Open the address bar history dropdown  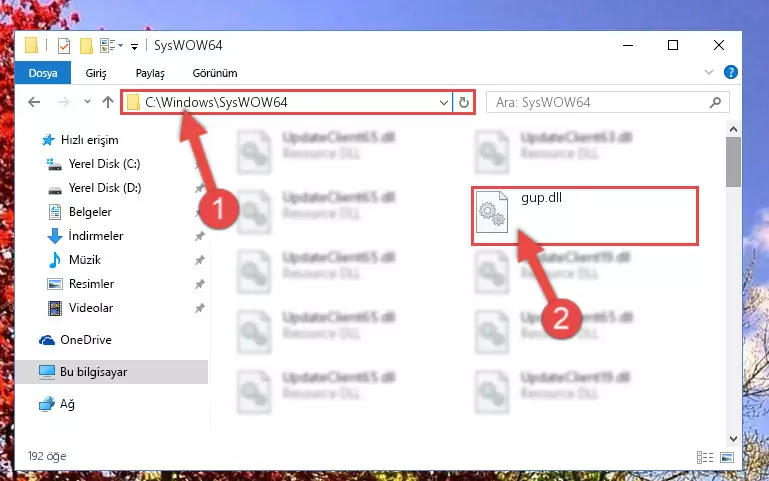pos(443,102)
